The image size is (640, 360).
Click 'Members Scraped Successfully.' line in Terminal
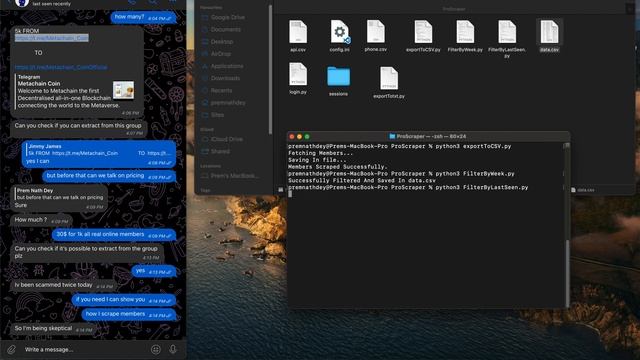pos(338,167)
